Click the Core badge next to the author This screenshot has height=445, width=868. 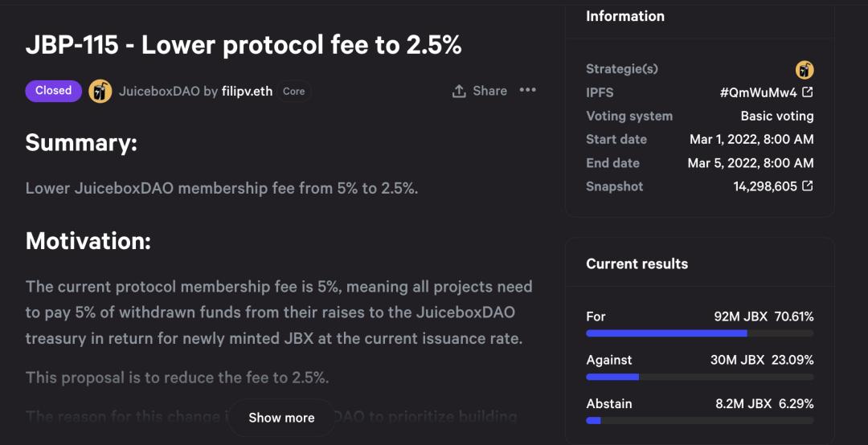294,92
